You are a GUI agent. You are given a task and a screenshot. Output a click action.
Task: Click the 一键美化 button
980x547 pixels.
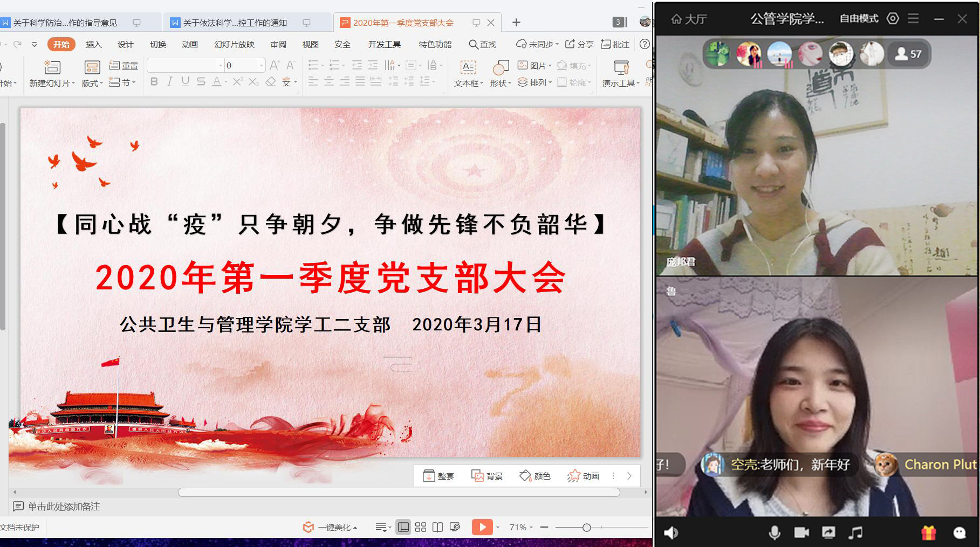click(x=330, y=527)
